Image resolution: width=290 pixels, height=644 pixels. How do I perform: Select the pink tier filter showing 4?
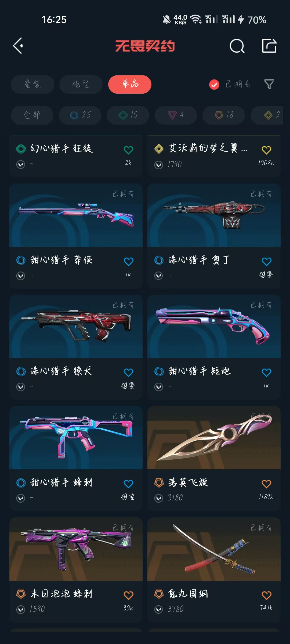176,115
